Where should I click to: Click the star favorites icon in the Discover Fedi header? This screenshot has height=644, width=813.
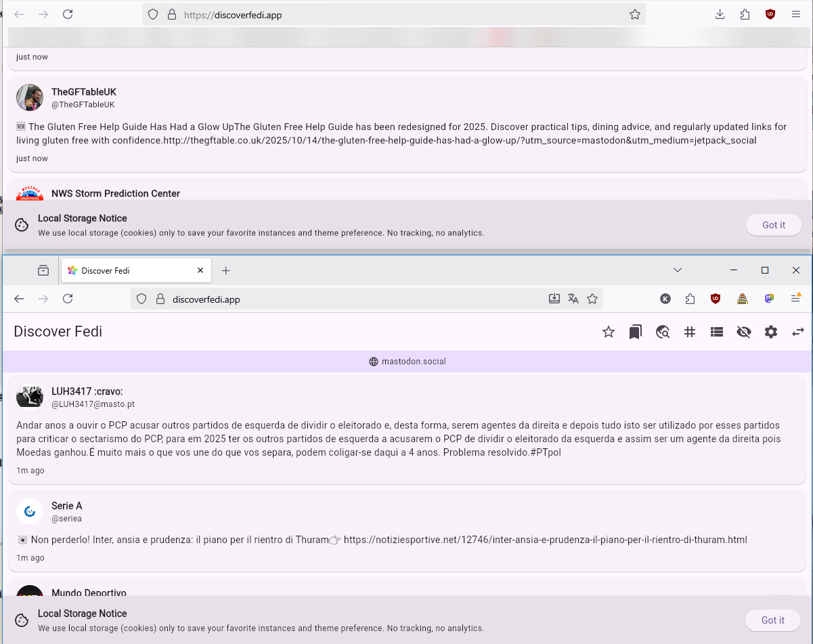coord(609,332)
